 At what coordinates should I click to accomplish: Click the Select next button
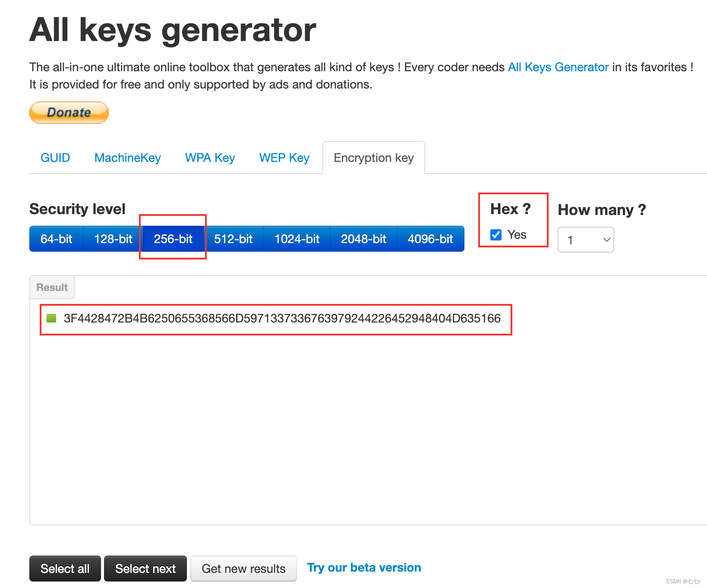point(145,569)
